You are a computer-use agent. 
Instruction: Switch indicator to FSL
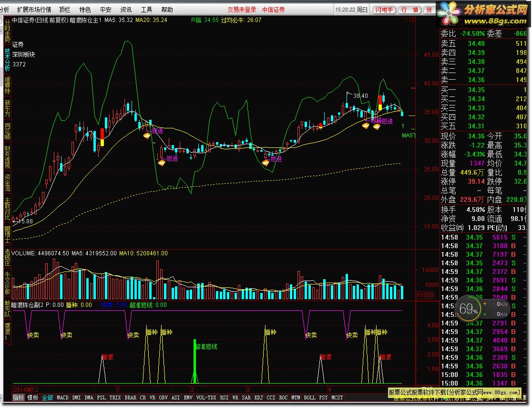101,398
